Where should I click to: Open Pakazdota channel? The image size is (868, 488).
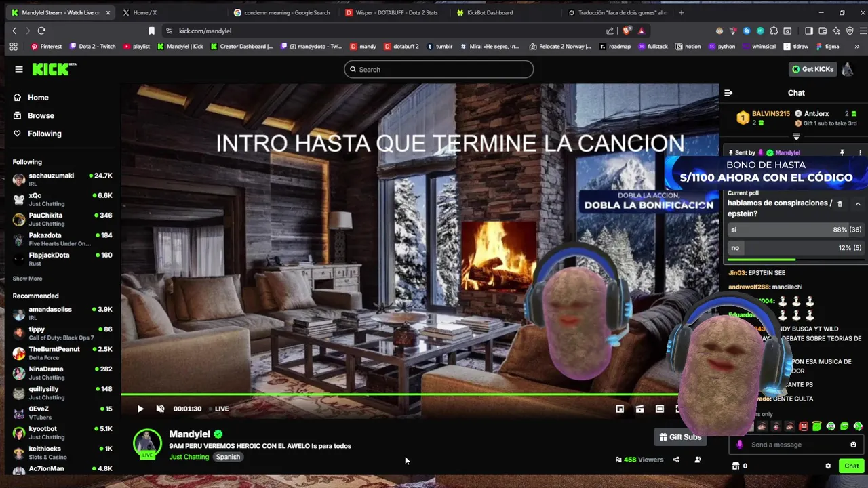click(62, 239)
